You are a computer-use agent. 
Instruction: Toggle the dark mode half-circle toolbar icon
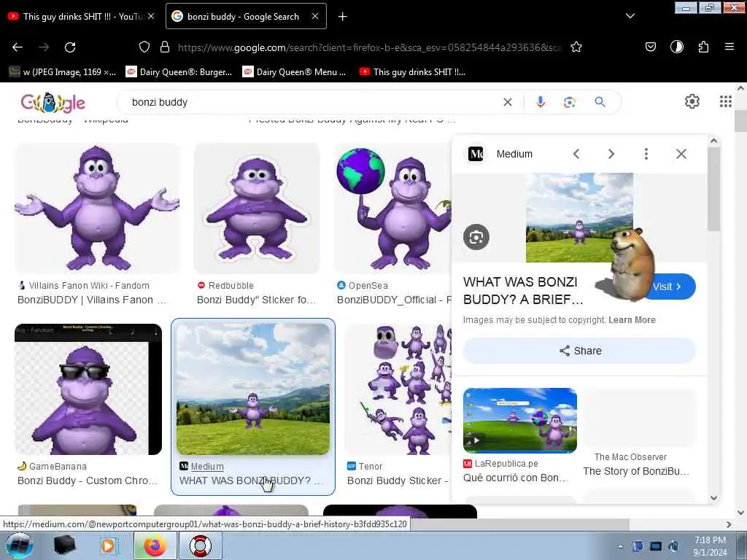676,47
